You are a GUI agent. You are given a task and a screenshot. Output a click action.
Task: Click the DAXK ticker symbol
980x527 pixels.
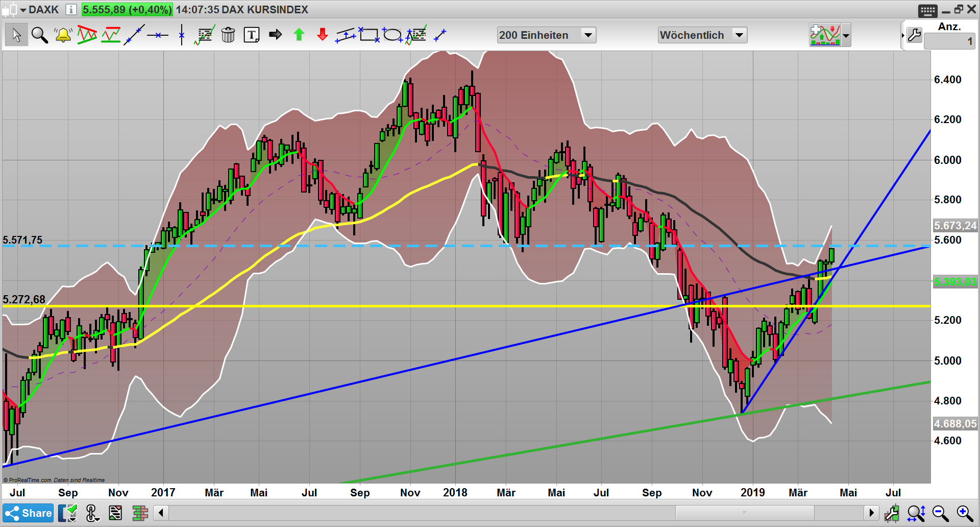click(x=43, y=10)
